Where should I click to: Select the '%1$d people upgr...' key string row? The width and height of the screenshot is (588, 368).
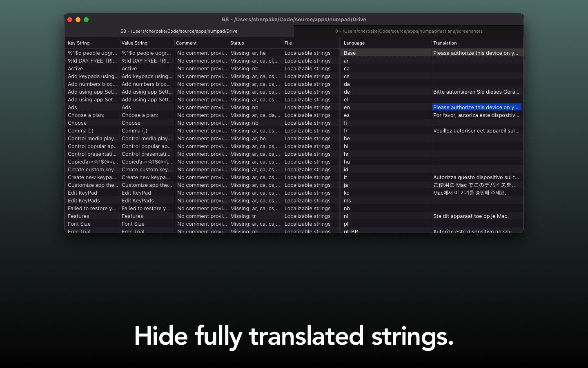tap(202, 53)
